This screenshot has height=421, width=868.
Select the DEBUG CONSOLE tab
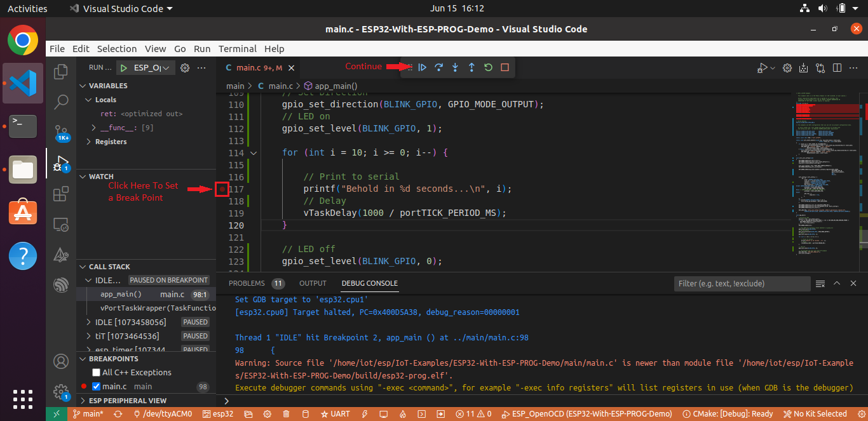pyautogui.click(x=370, y=283)
